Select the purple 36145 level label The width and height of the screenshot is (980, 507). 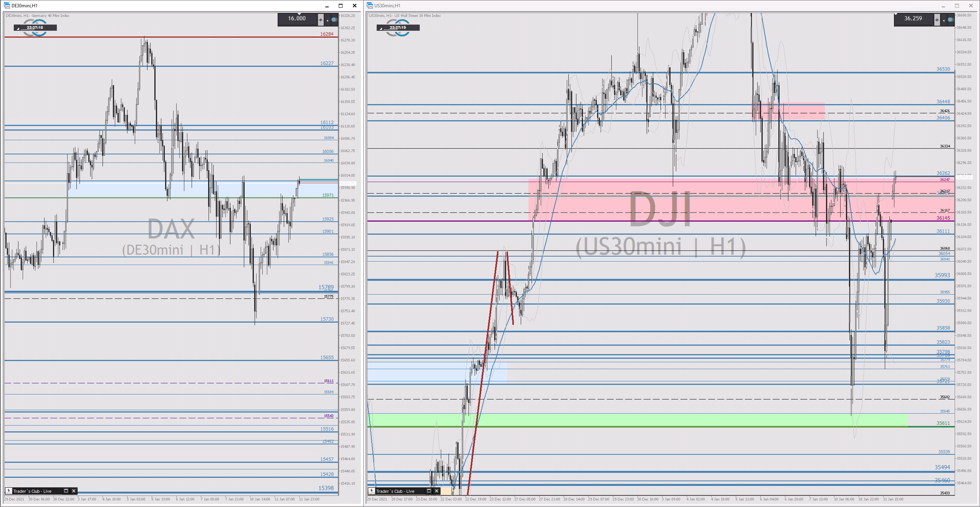943,218
